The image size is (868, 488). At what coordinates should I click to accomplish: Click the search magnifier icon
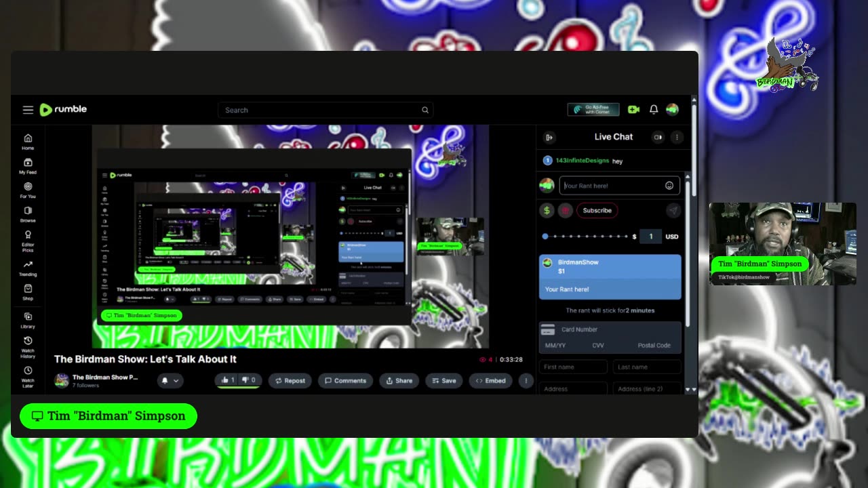(x=425, y=110)
